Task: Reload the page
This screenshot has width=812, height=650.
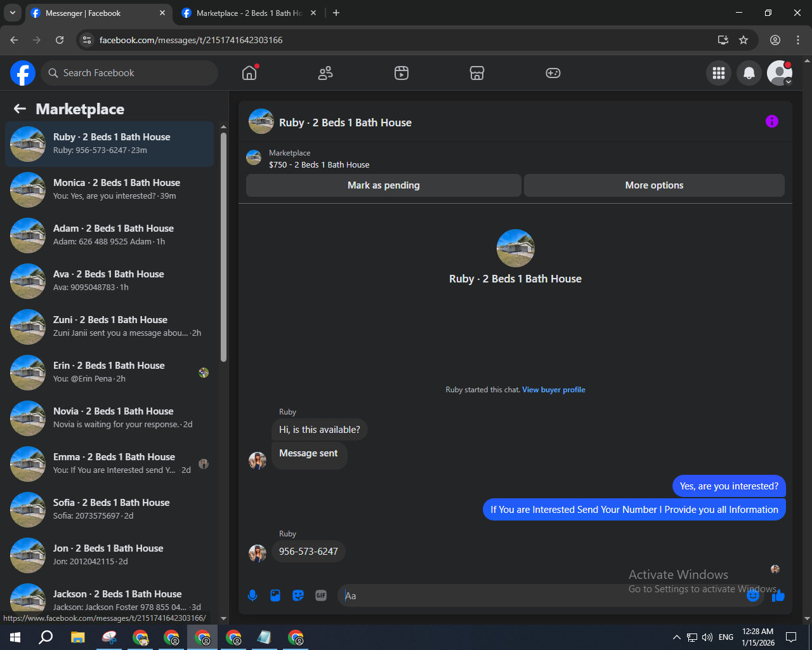Action: pyautogui.click(x=60, y=40)
